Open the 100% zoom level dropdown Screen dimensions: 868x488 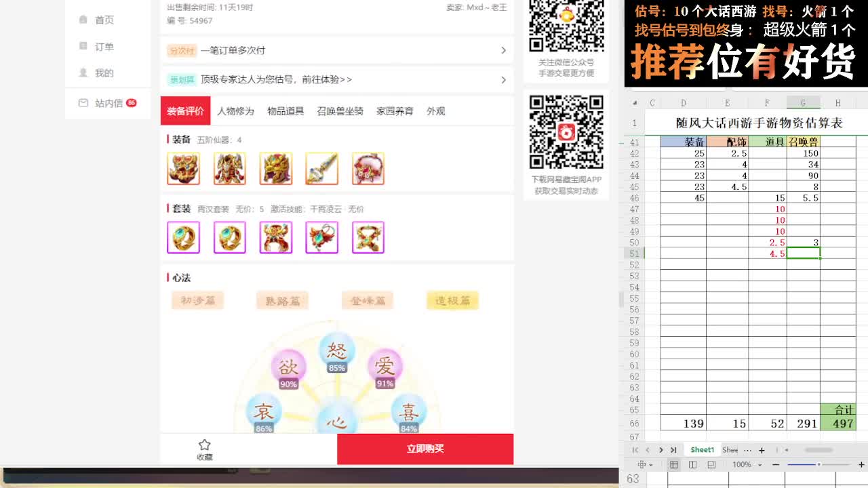point(743,464)
